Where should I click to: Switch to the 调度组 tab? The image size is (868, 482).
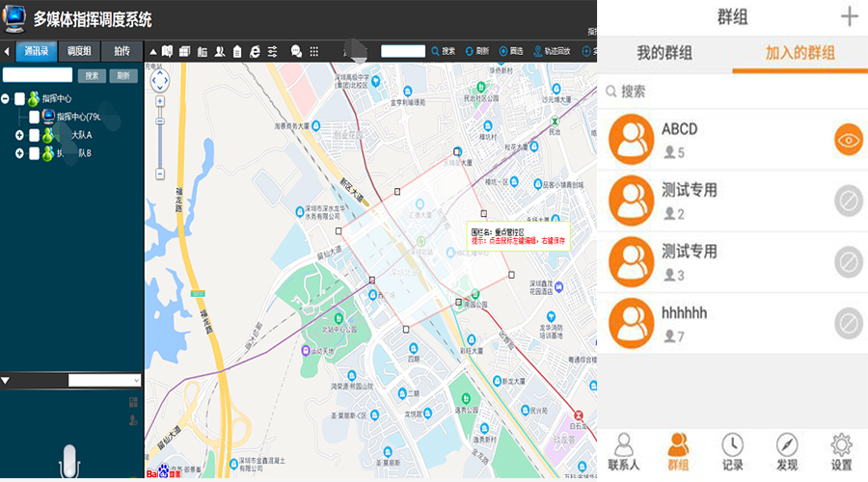coord(78,51)
